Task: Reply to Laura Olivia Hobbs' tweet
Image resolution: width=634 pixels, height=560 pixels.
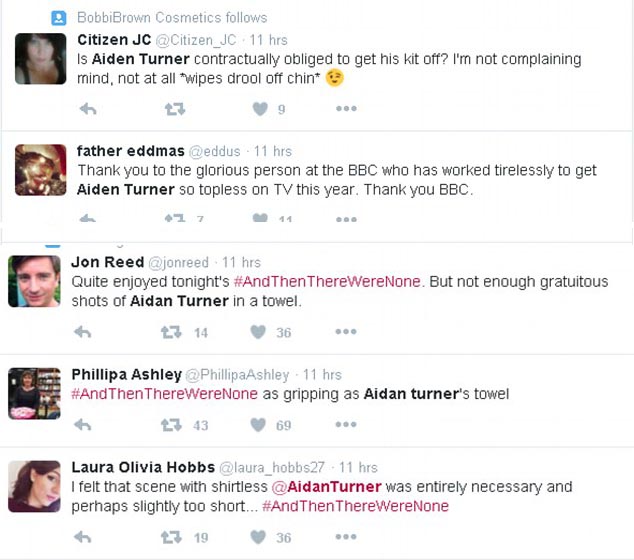Action: pyautogui.click(x=82, y=538)
